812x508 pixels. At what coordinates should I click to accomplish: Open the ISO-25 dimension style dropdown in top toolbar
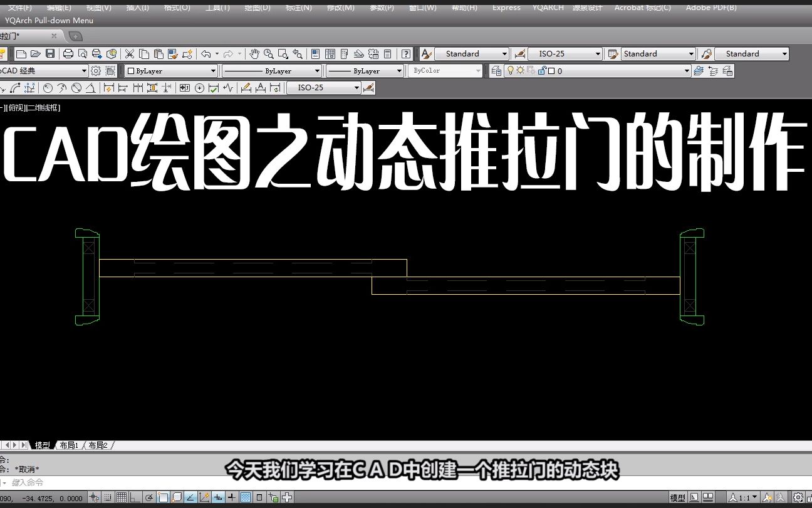565,54
